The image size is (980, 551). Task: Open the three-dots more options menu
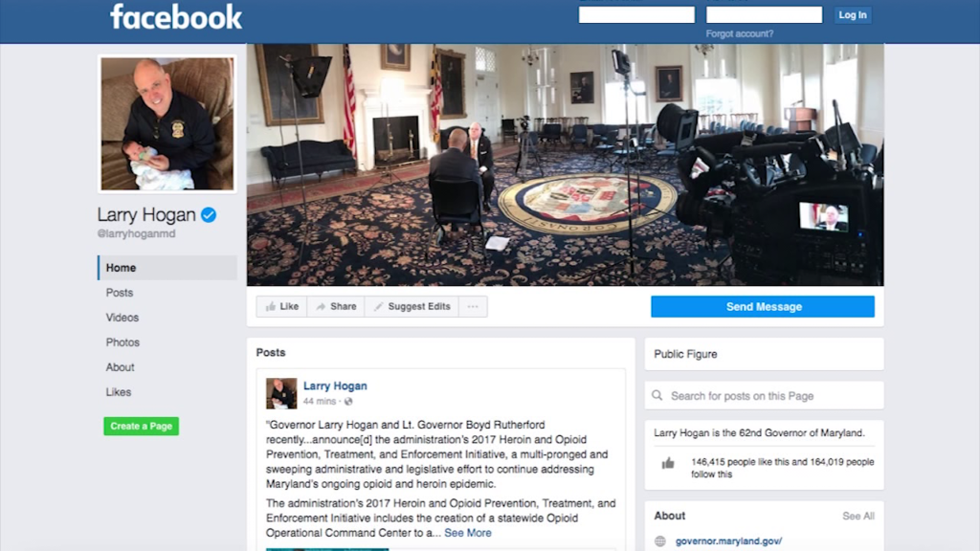pyautogui.click(x=473, y=307)
